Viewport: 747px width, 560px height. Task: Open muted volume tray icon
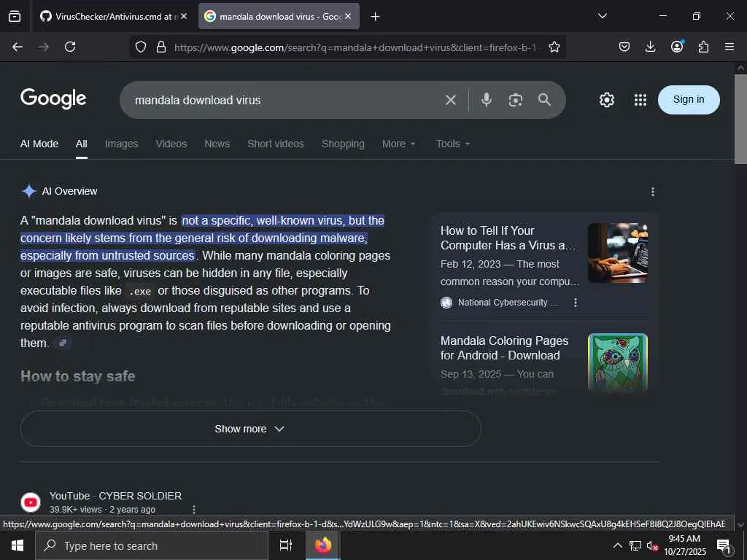[652, 545]
